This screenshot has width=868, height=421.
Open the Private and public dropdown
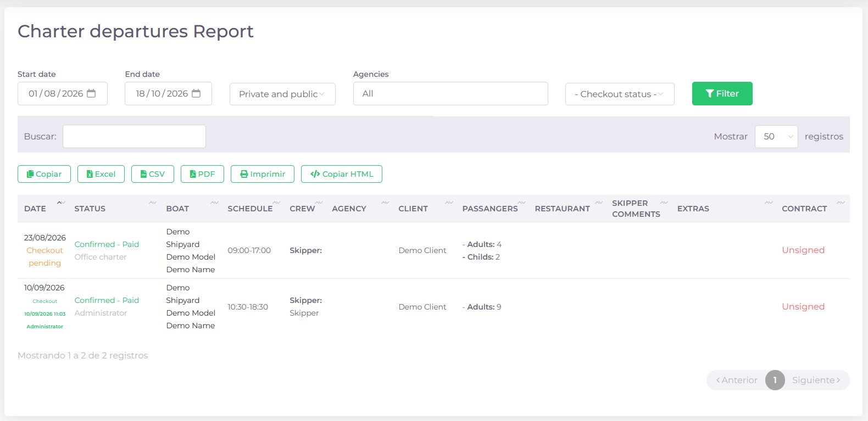pos(282,94)
